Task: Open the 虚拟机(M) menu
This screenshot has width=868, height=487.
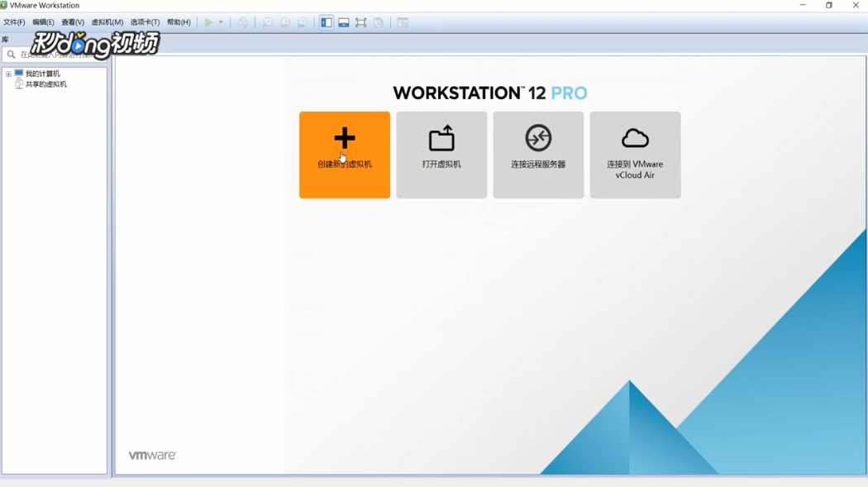Action: click(107, 22)
